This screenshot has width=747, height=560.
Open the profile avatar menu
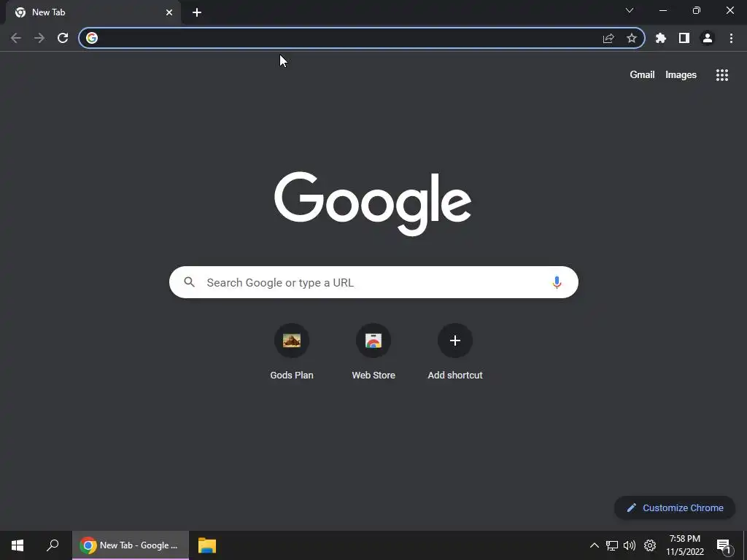pos(708,38)
